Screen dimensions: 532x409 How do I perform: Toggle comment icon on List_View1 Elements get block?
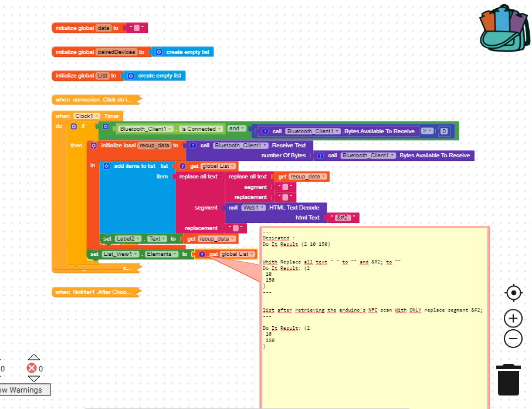[x=202, y=254]
